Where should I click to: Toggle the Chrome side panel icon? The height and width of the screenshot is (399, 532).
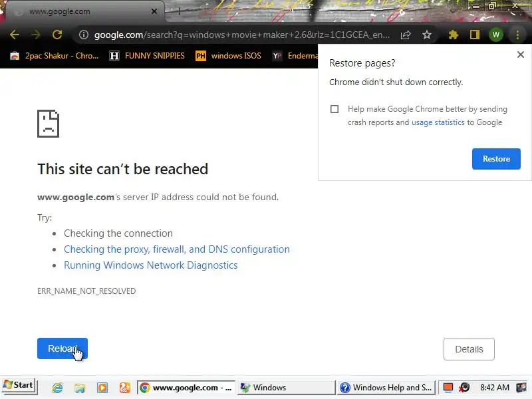coord(475,35)
